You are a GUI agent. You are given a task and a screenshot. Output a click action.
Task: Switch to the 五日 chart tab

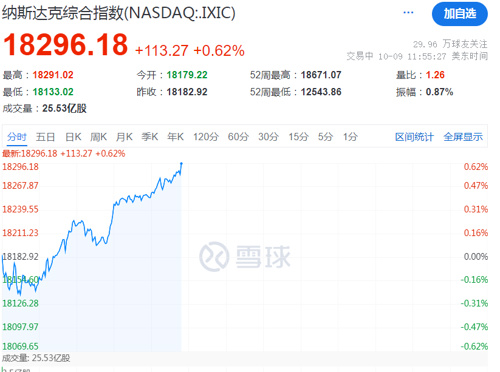(45, 137)
